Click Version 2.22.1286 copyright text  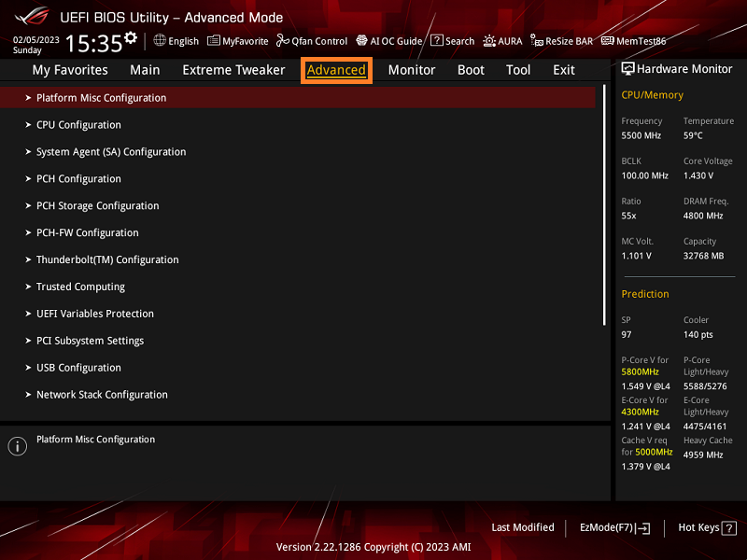pos(373,547)
